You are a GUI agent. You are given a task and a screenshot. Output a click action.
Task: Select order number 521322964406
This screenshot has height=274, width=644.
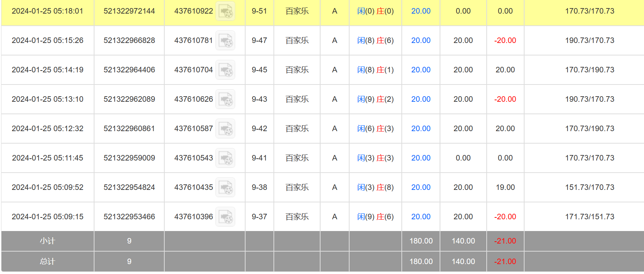pos(129,70)
